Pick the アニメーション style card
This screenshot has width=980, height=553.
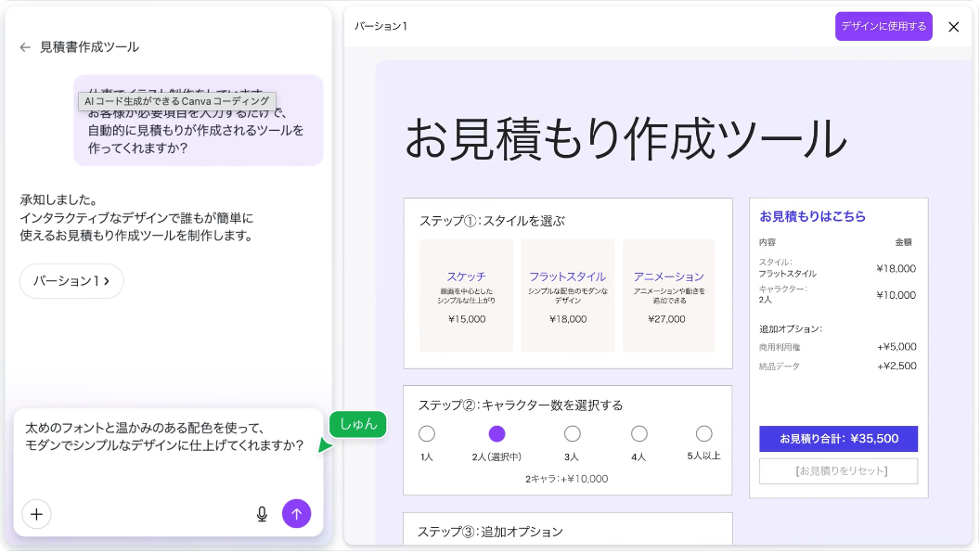click(x=668, y=295)
